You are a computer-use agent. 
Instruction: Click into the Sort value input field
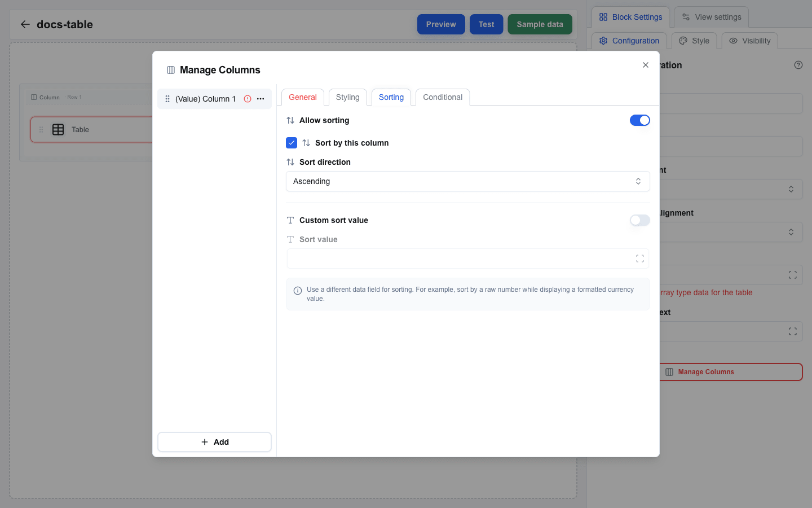pos(468,259)
